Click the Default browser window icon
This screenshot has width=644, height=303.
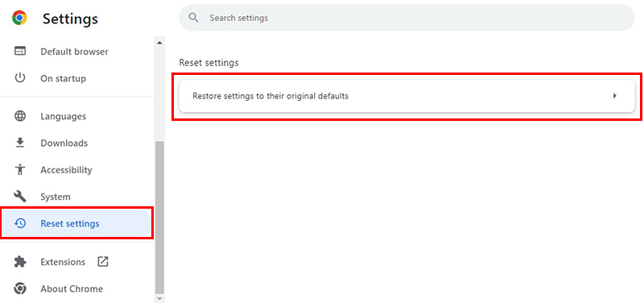(x=19, y=52)
